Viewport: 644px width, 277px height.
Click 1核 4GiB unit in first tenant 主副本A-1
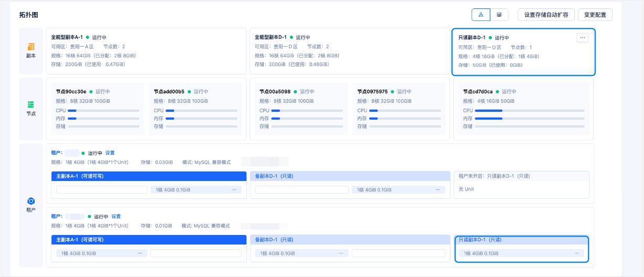point(196,190)
